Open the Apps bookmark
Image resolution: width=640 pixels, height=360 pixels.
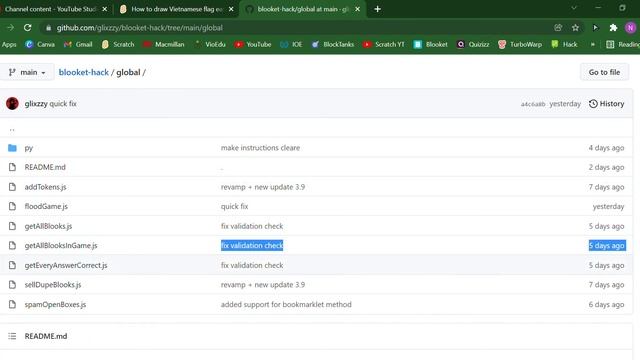[9, 44]
